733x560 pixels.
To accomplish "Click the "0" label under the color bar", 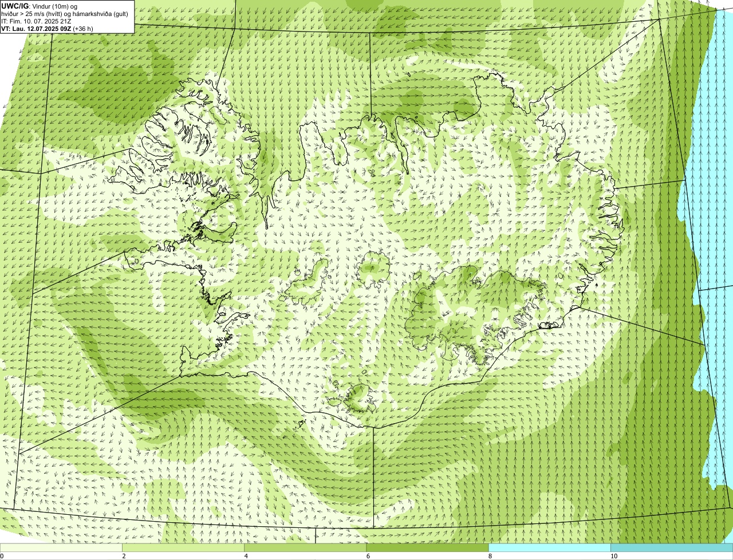I will (2, 556).
